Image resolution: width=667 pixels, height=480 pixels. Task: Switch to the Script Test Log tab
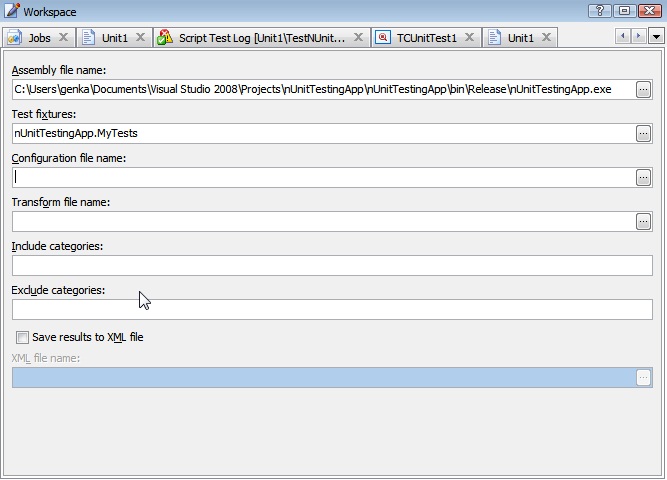[x=262, y=38]
